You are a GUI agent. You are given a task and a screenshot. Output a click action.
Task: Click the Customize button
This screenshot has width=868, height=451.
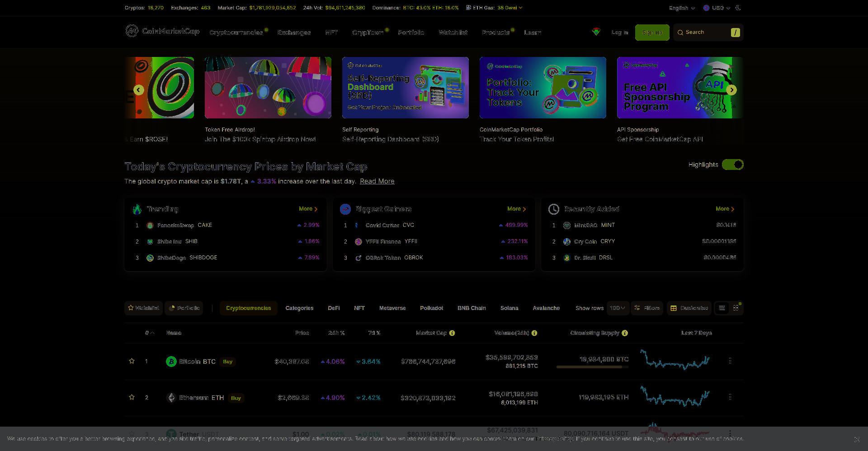point(689,308)
